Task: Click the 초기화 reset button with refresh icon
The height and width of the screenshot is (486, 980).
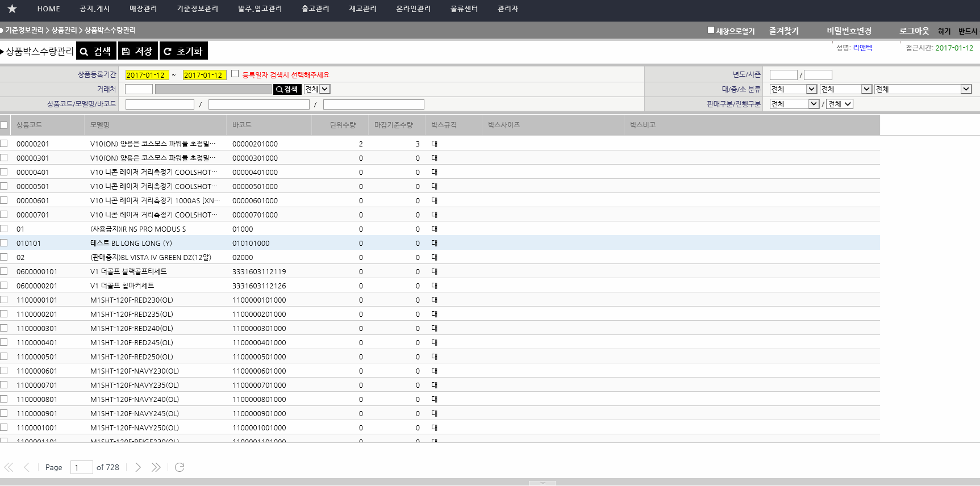Action: pyautogui.click(x=184, y=51)
